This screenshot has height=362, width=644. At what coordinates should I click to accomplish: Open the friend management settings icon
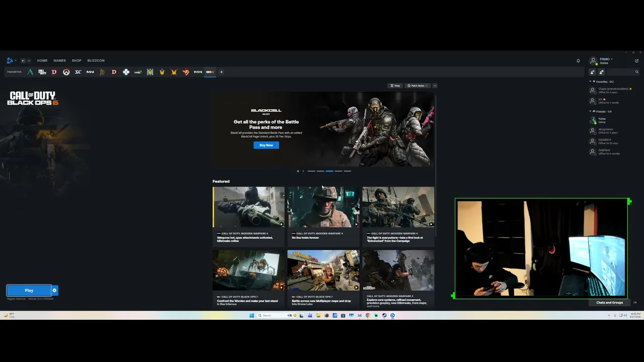point(601,72)
